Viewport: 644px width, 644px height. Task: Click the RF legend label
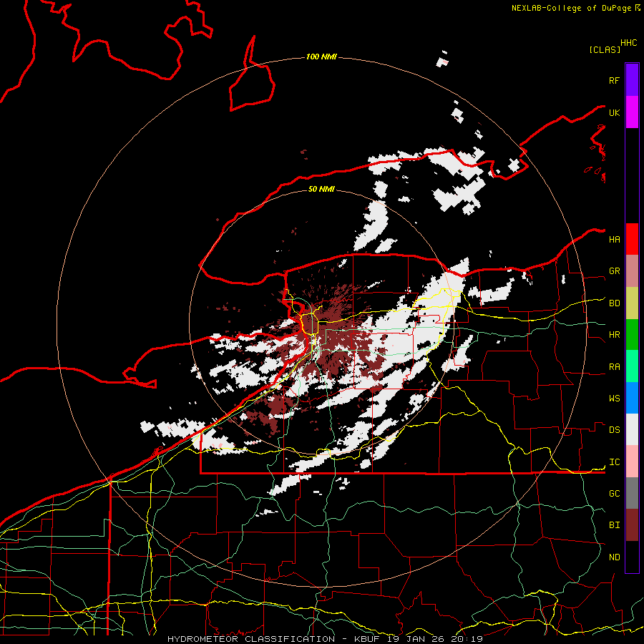614,80
